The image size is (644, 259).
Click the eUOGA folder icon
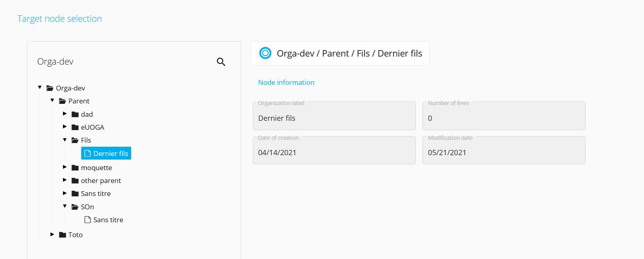tap(75, 127)
